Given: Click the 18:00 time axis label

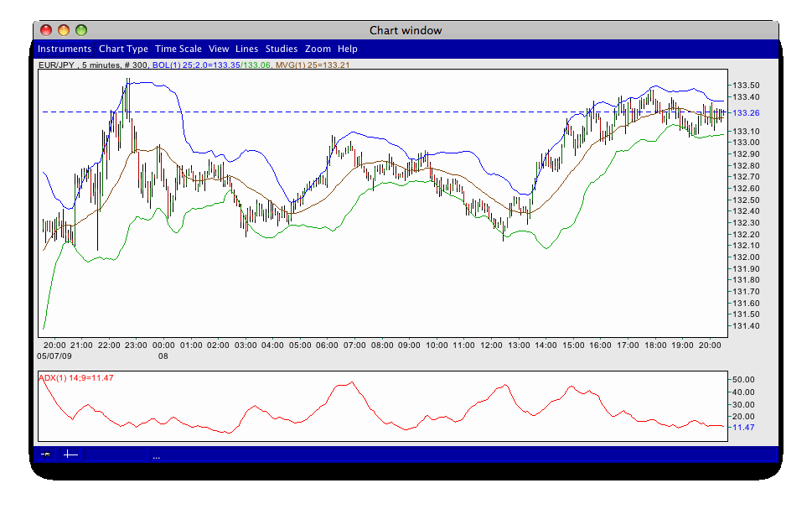Looking at the screenshot, I should coord(655,345).
